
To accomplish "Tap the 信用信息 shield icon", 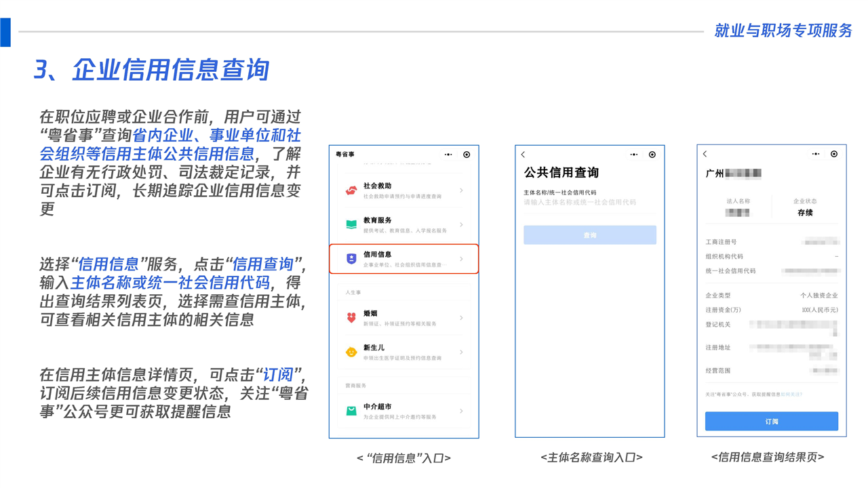I will (351, 259).
